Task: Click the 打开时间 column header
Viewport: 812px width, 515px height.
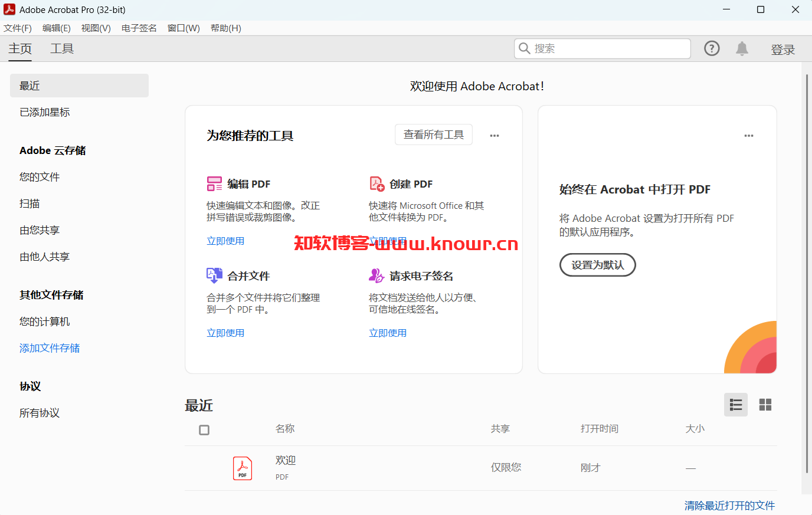Action: point(600,429)
